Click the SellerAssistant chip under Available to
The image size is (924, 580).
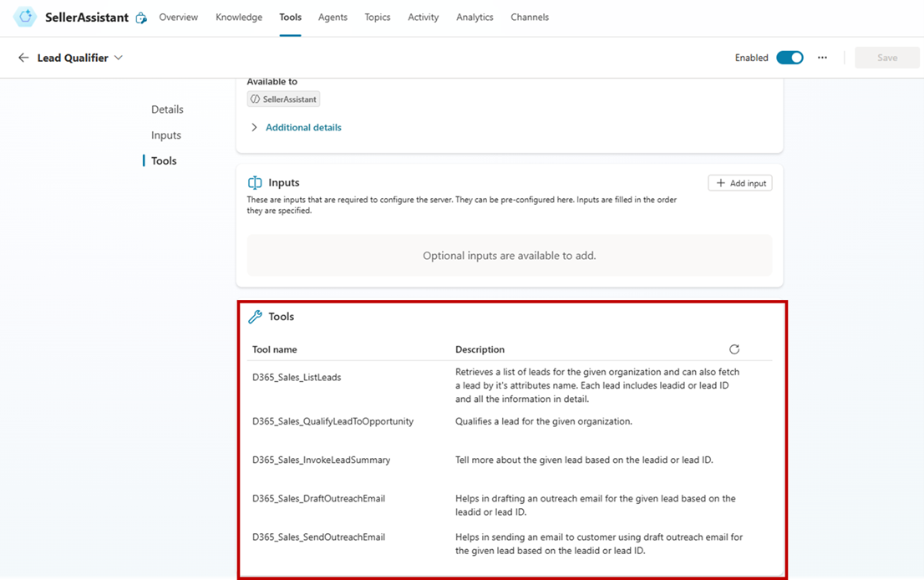click(x=284, y=99)
